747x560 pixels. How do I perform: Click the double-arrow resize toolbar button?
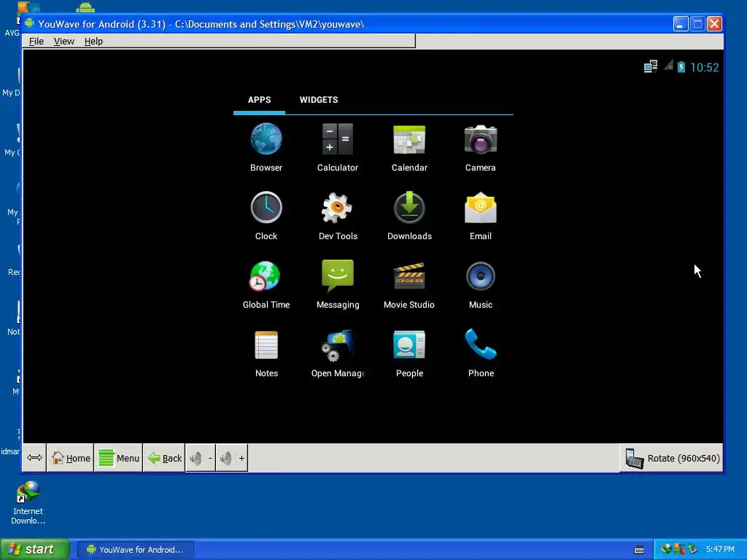pos(34,458)
